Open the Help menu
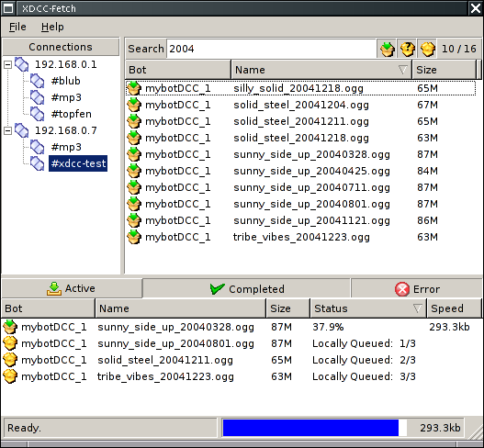484x448 pixels. pyautogui.click(x=52, y=27)
